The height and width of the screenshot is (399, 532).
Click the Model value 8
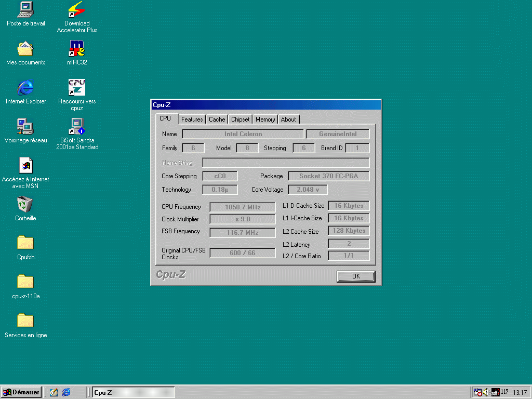tap(247, 148)
